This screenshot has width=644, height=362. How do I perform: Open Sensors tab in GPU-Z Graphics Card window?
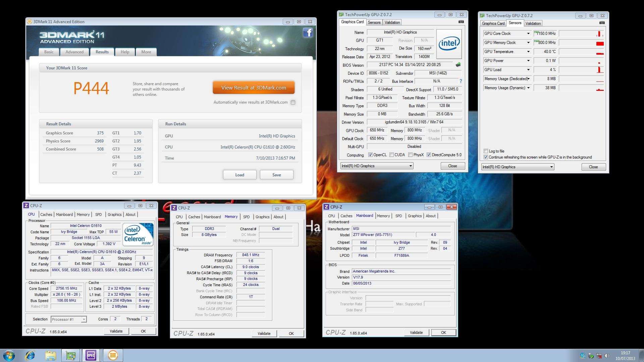[x=374, y=22]
